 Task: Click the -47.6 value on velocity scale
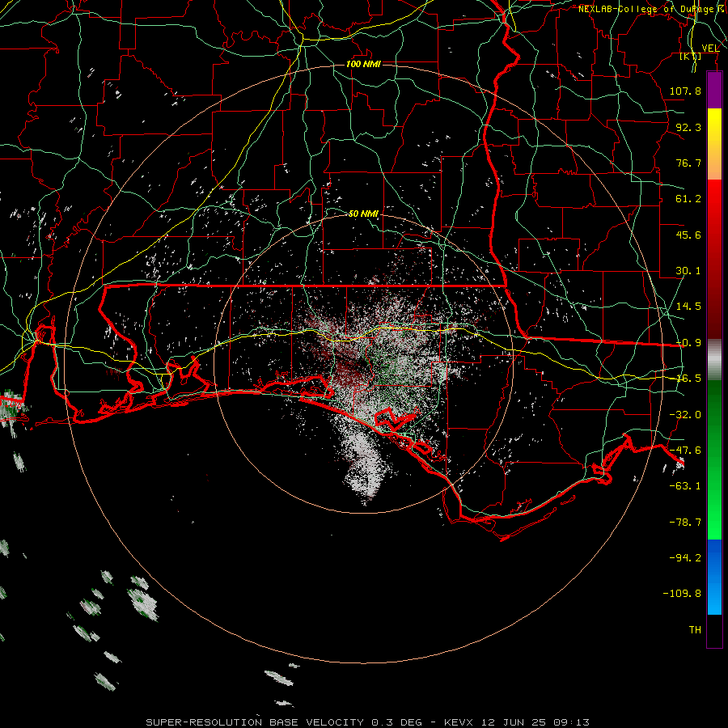tap(685, 451)
